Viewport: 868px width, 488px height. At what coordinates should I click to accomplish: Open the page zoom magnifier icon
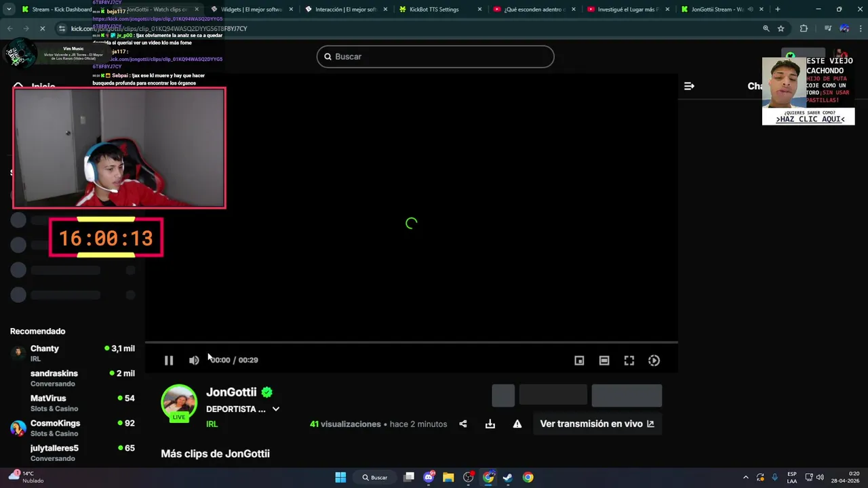coord(766,28)
